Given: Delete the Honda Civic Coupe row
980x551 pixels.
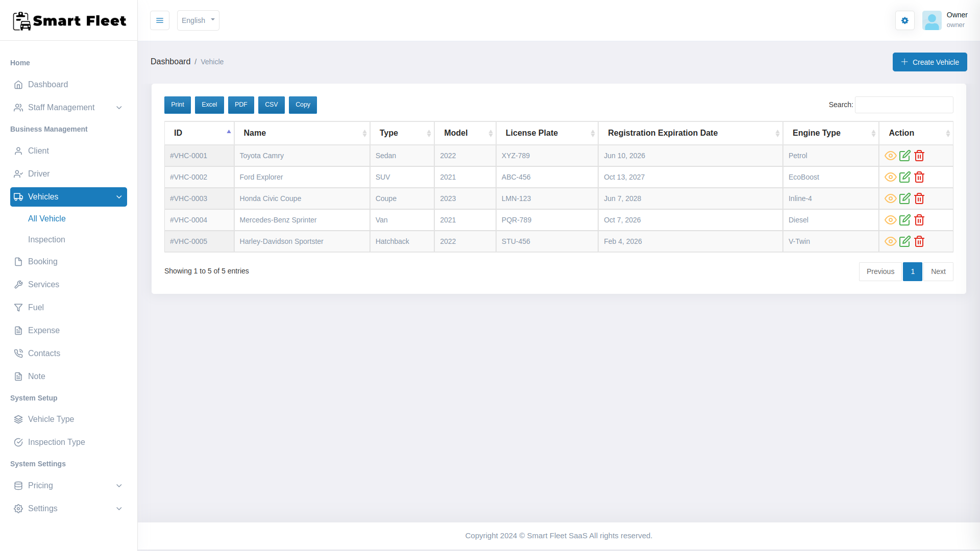Looking at the screenshot, I should pos(919,198).
